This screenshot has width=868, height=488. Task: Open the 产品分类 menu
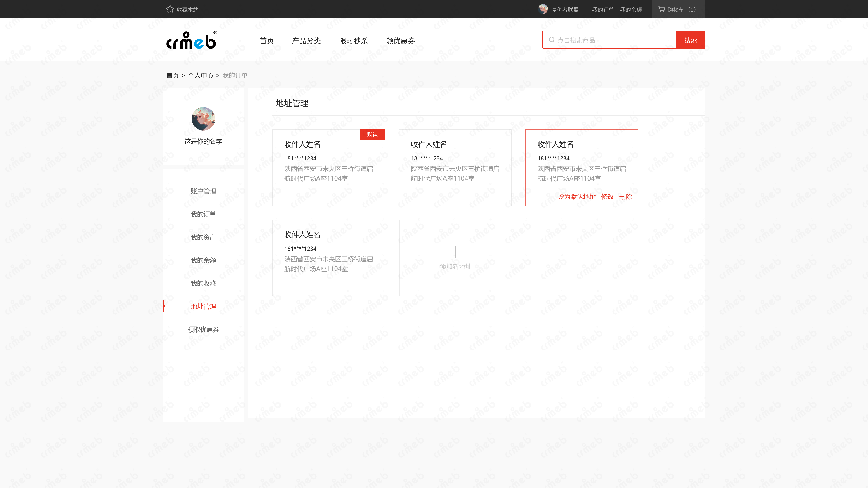coord(306,41)
